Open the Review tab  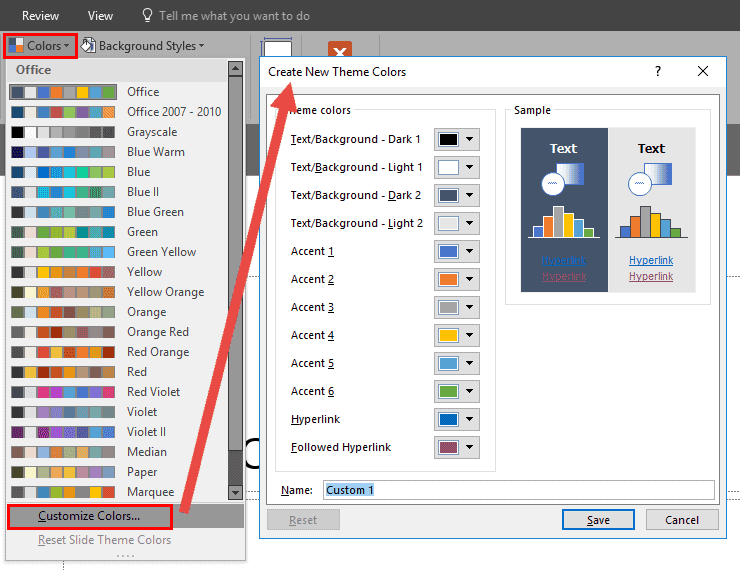click(x=40, y=16)
